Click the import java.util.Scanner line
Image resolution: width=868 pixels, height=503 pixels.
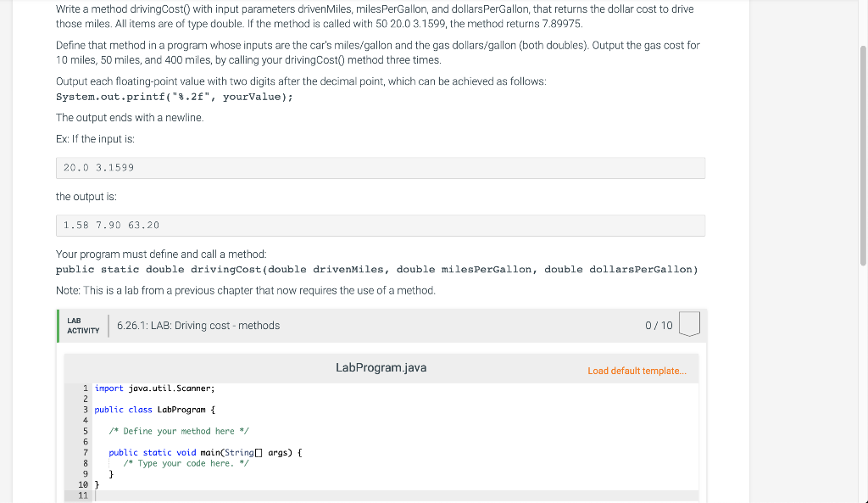(154, 388)
